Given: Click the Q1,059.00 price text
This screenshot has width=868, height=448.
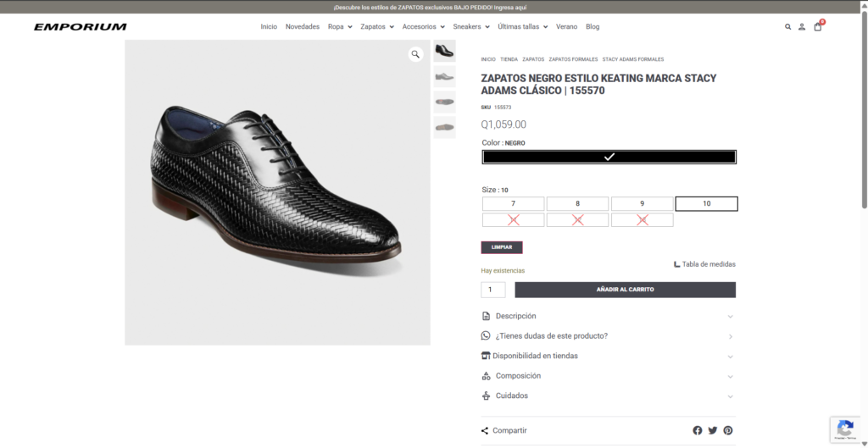Looking at the screenshot, I should click(x=504, y=125).
